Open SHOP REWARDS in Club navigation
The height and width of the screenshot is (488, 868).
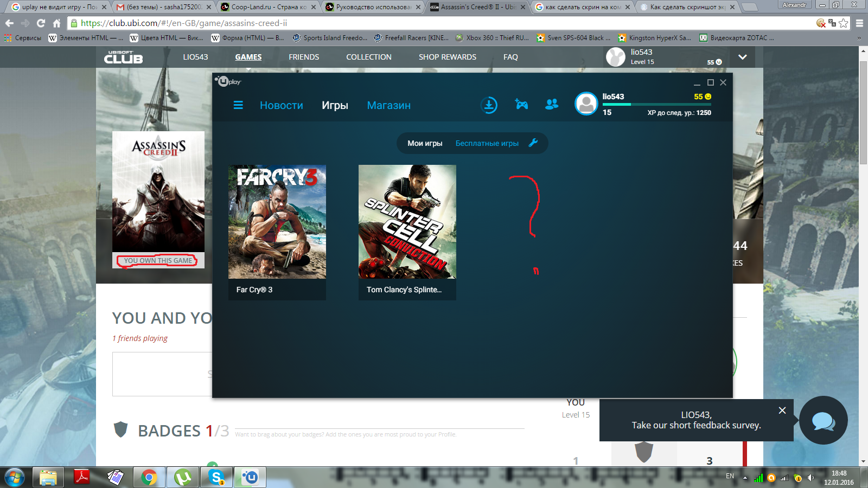point(448,57)
